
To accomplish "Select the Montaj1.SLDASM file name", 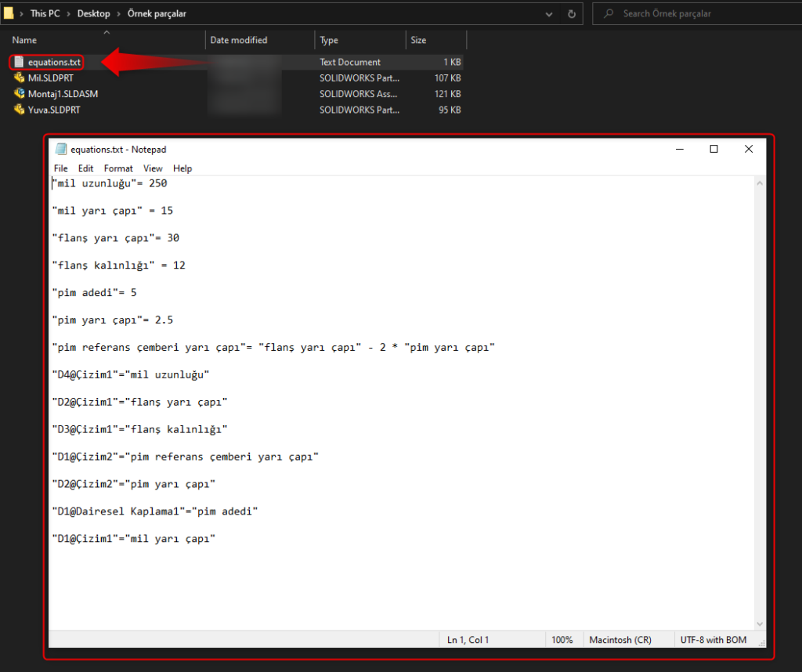I will [63, 93].
